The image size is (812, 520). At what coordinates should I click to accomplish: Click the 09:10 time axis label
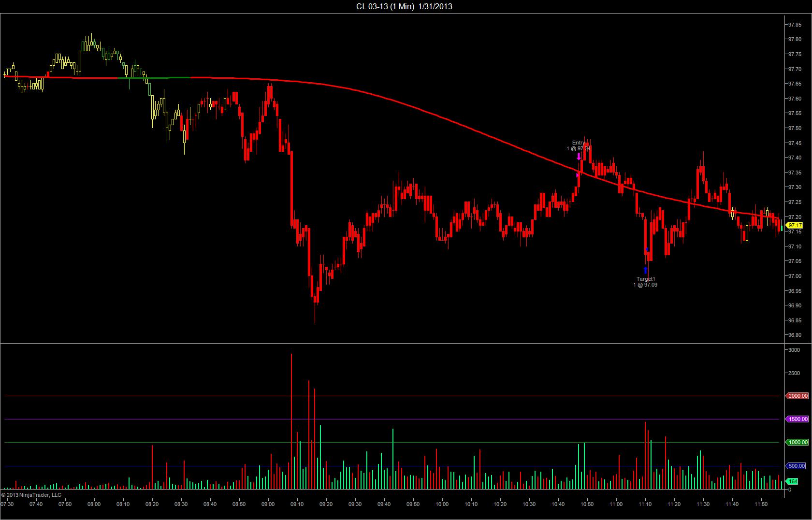tap(297, 504)
